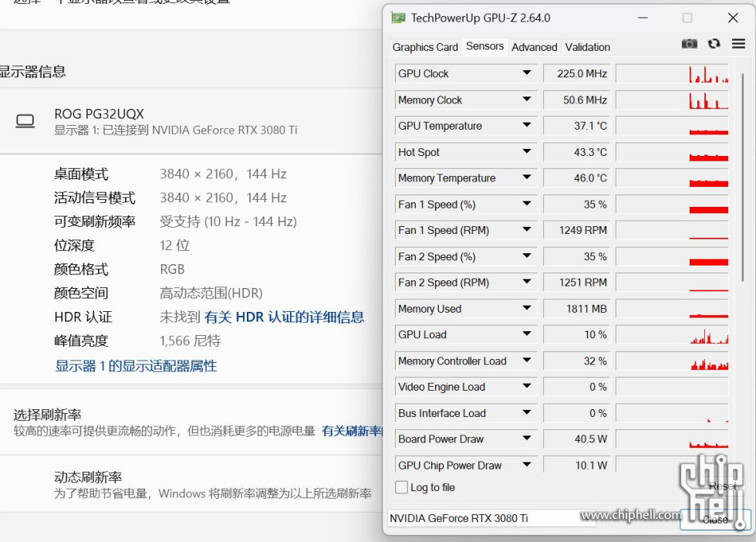Open the GPU-Z hamburger menu
This screenshot has height=542, width=756.
click(x=738, y=44)
